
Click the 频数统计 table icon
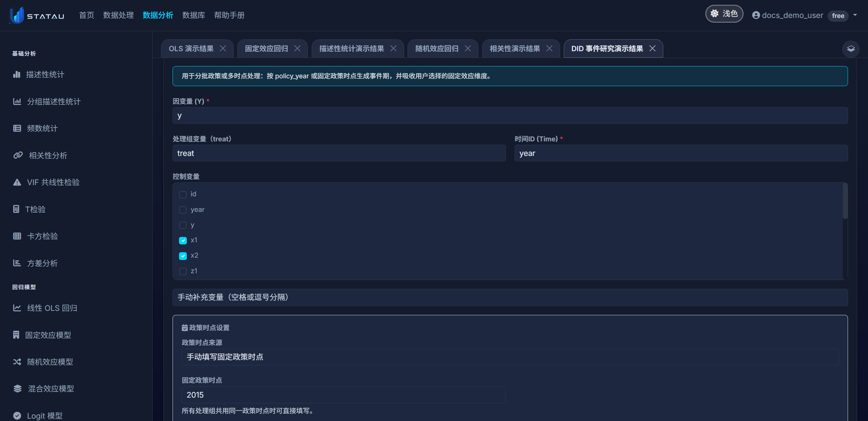[x=17, y=128]
